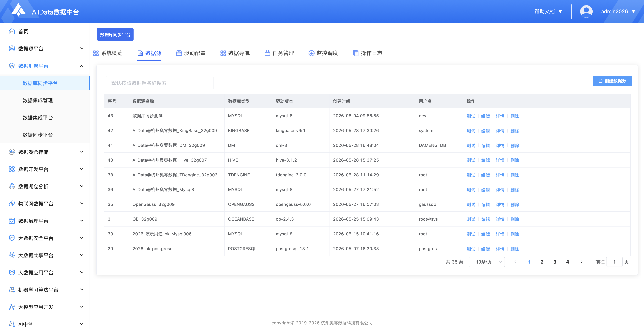Click the 驱动配置 tab icon
Screen dimensions: 644x329
[179, 53]
